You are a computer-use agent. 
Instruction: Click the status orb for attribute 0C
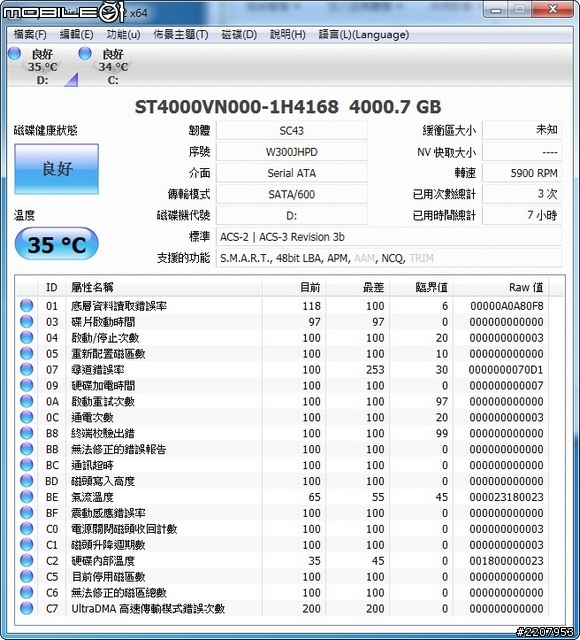(x=27, y=417)
